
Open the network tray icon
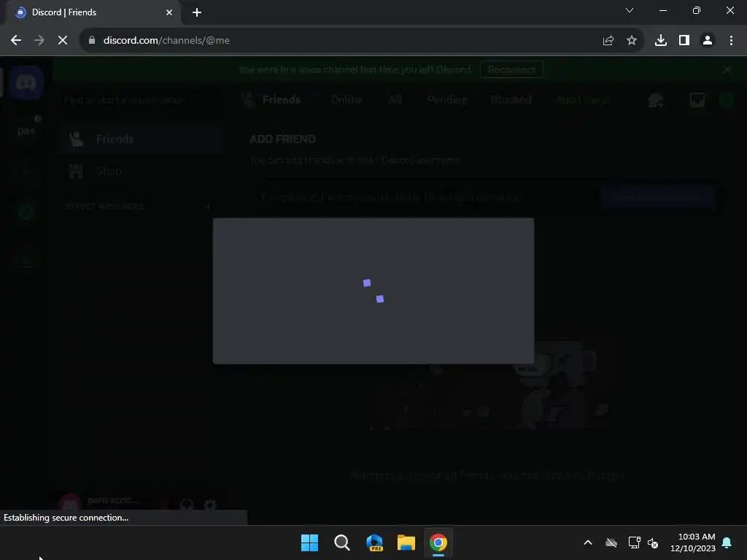pos(634,542)
